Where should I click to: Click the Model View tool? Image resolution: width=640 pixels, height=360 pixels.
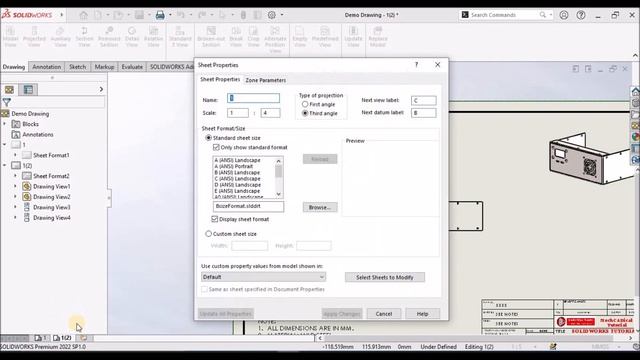[11, 37]
